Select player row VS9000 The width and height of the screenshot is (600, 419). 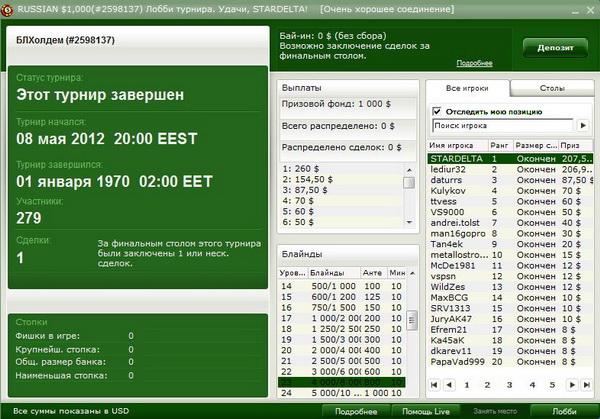[x=510, y=212]
